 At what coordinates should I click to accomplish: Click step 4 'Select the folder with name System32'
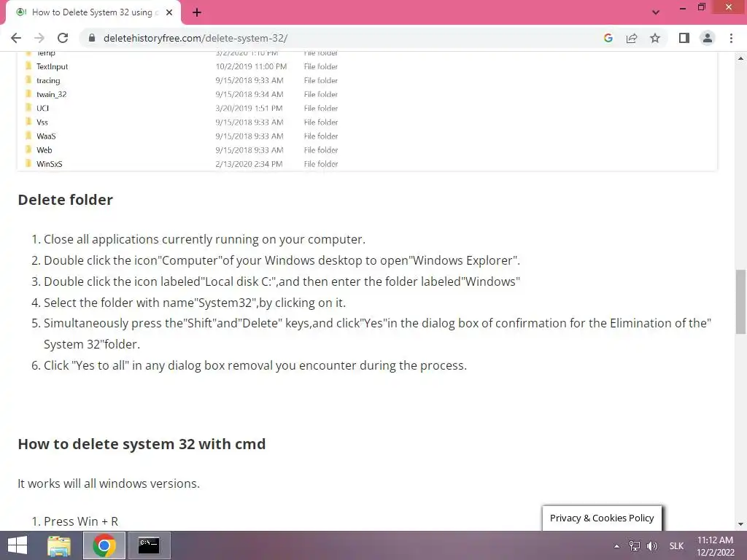[195, 303]
